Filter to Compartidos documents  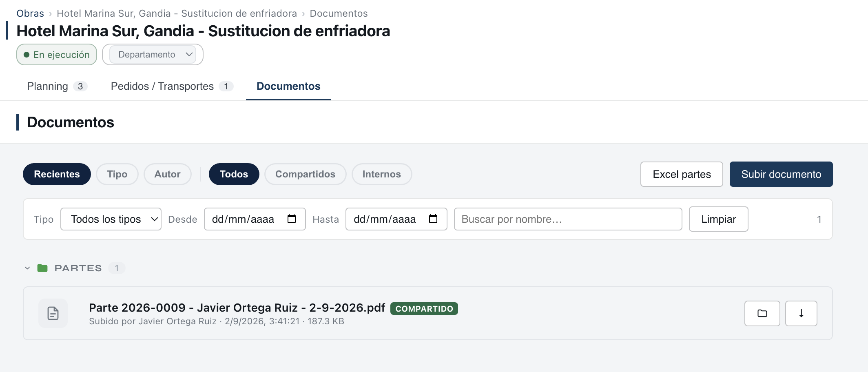(x=305, y=174)
